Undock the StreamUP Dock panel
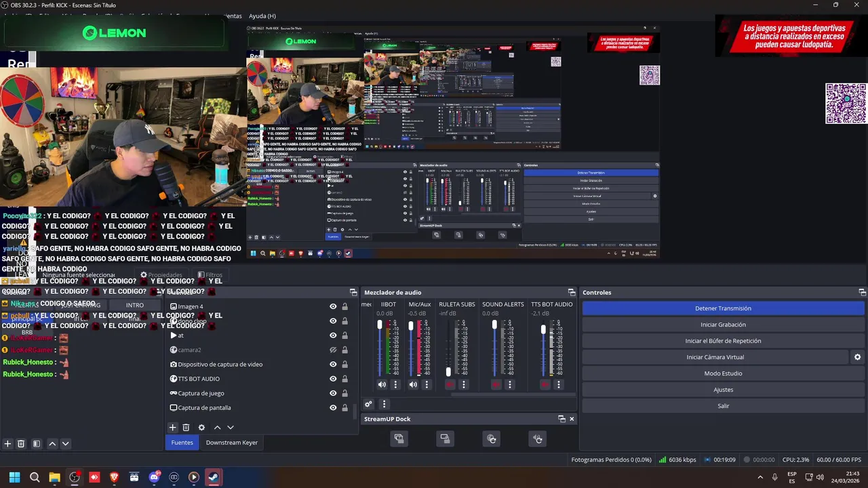The width and height of the screenshot is (868, 488). pyautogui.click(x=561, y=419)
